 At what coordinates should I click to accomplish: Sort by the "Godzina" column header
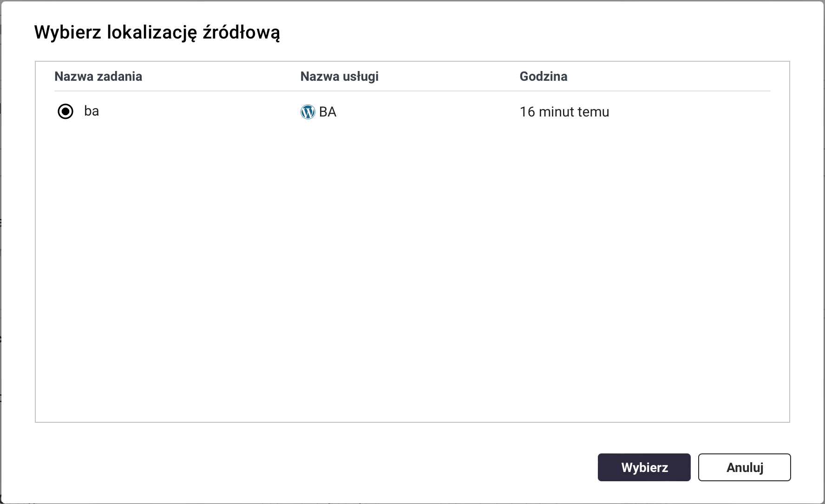coord(543,77)
